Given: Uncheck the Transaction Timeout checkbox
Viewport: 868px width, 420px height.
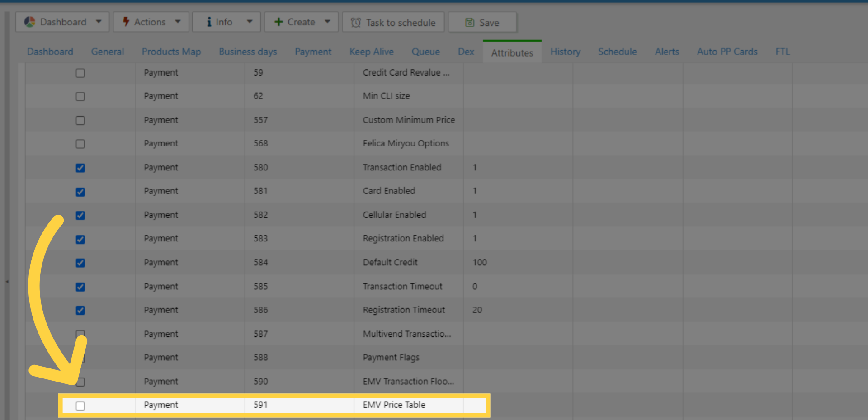Looking at the screenshot, I should coord(80,287).
